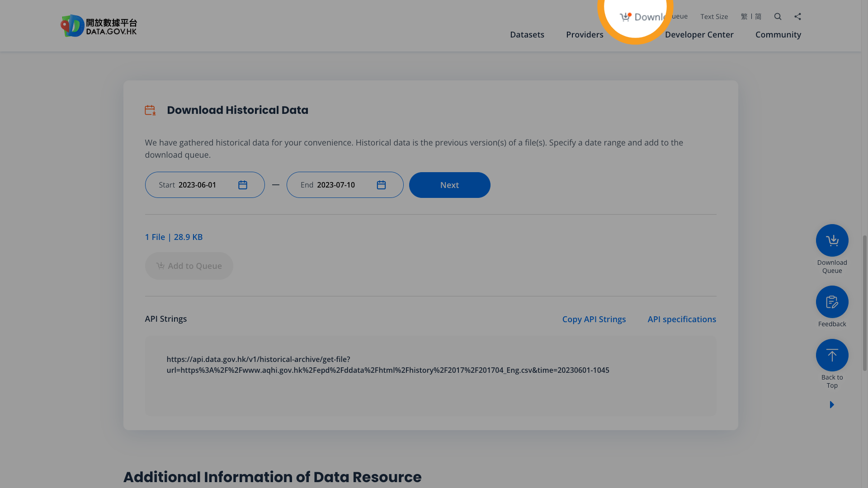Click the Back to Top arrow icon
This screenshot has width=868, height=488.
point(832,355)
